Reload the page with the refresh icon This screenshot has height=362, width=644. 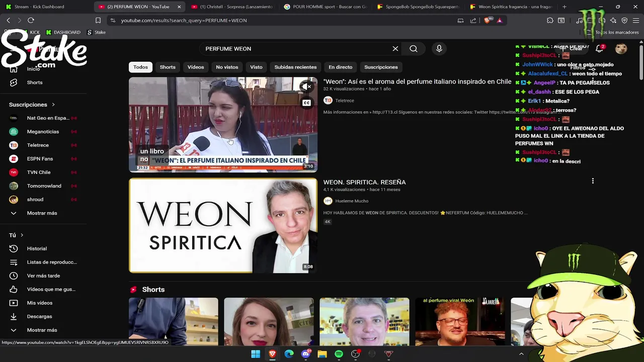click(31, 20)
